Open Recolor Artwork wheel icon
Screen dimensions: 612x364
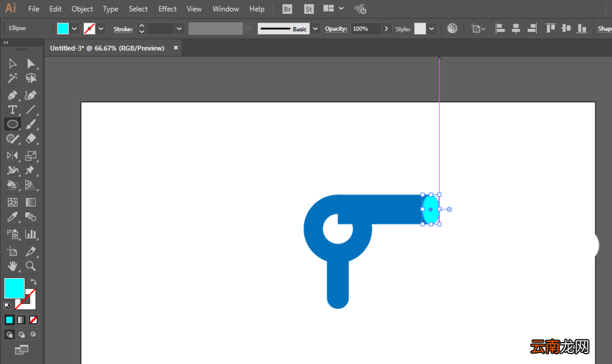coord(452,29)
